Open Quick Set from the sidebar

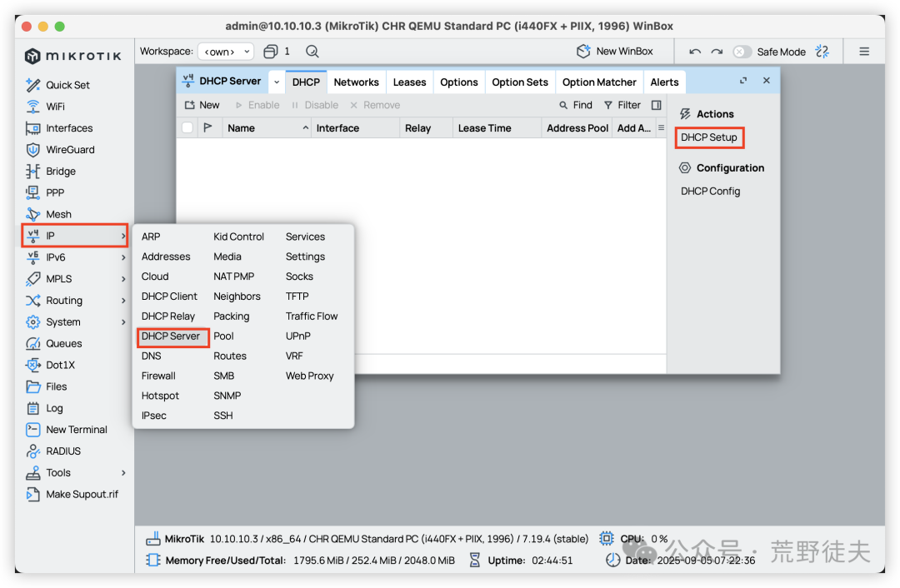tap(57, 85)
